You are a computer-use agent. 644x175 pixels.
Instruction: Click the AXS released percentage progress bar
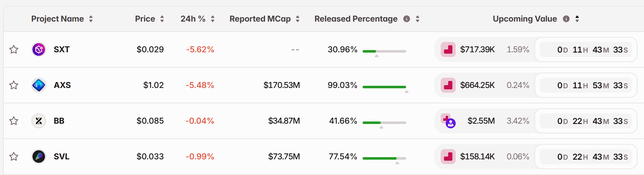(x=384, y=87)
